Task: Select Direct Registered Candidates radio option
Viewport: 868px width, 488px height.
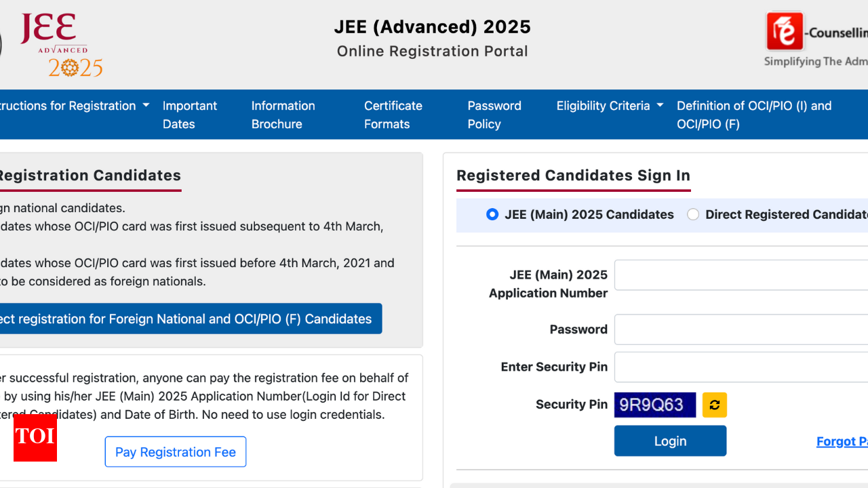Action: 693,214
